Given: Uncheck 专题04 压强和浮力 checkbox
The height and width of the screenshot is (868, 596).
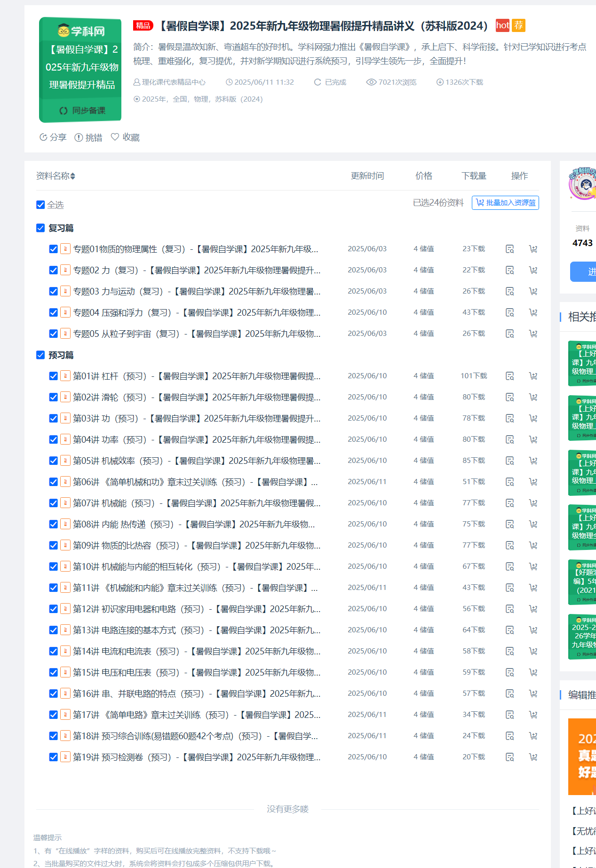Looking at the screenshot, I should point(54,312).
